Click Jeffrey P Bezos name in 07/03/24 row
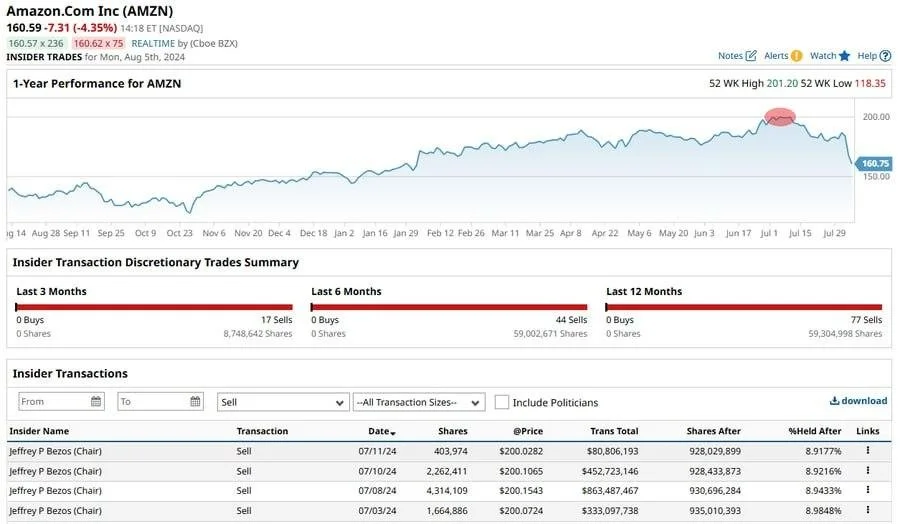The image size is (900, 524). 55,511
